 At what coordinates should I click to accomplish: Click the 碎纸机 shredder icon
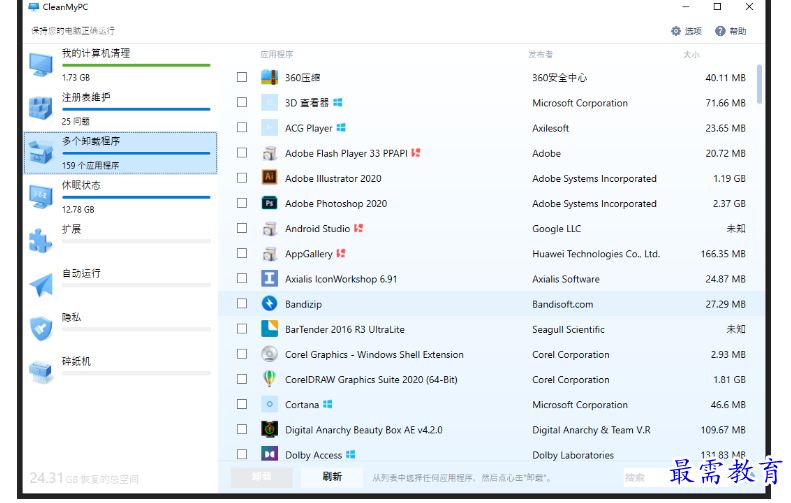[41, 372]
